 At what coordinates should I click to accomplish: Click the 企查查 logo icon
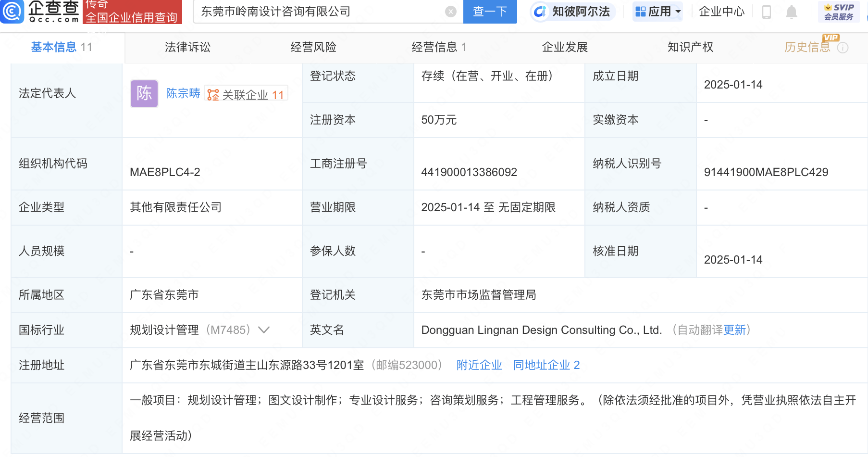pos(13,12)
